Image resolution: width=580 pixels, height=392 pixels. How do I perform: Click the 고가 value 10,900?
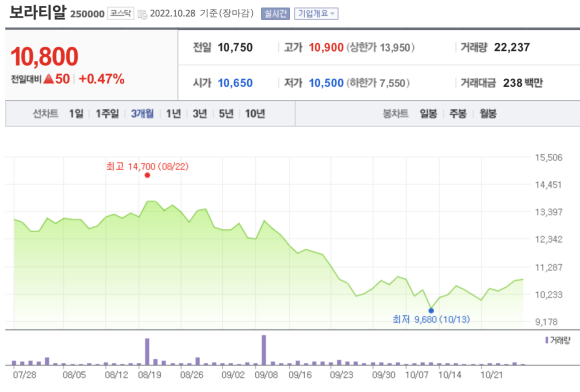tap(326, 47)
